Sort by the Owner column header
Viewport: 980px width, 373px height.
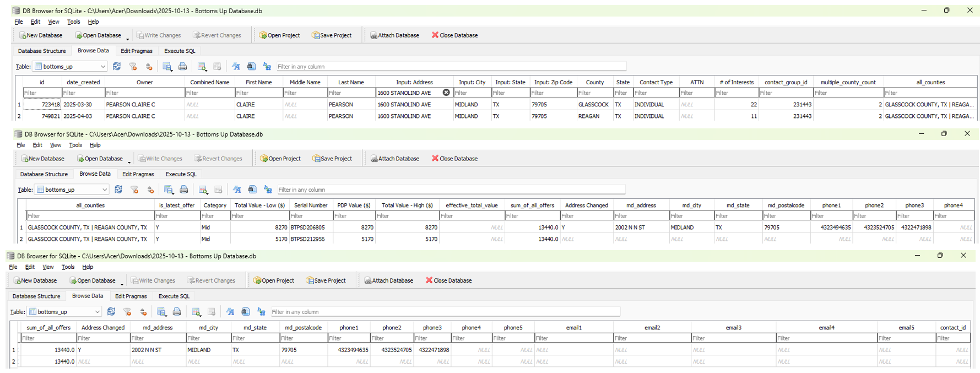[144, 82]
